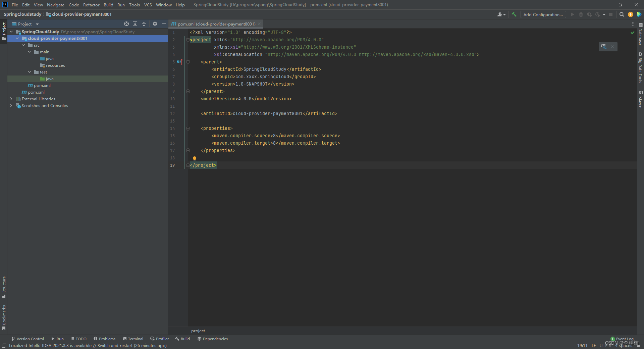Open the VCS menu
Image resolution: width=644 pixels, height=349 pixels.
pyautogui.click(x=148, y=5)
